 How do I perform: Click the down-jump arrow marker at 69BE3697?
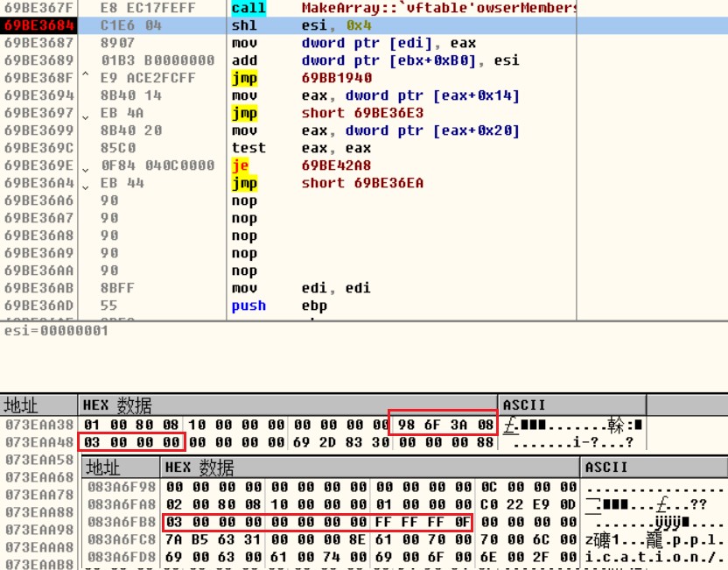point(86,116)
